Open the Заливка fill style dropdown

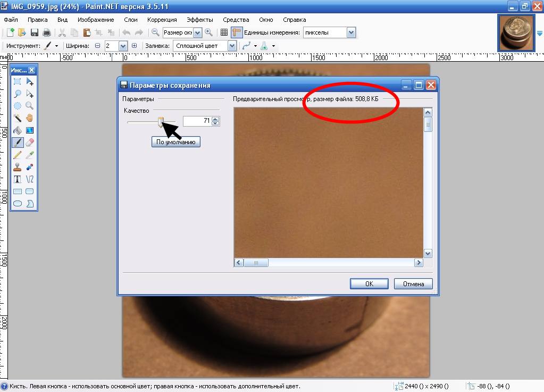click(x=232, y=46)
